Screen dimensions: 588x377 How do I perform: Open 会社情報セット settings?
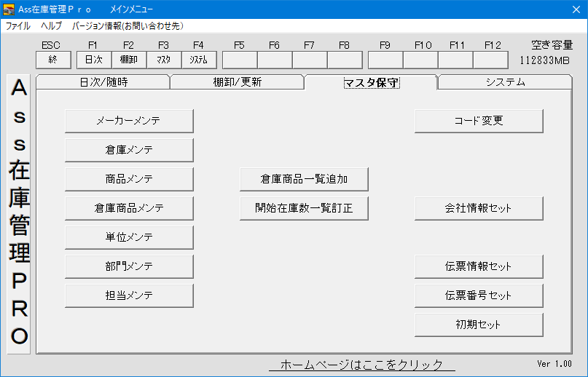click(x=479, y=208)
